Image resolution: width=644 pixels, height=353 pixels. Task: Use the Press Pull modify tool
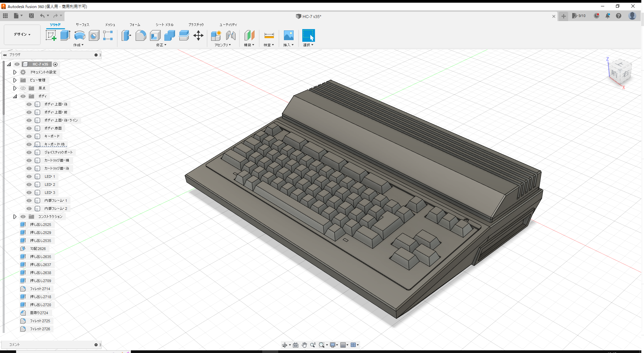point(126,35)
